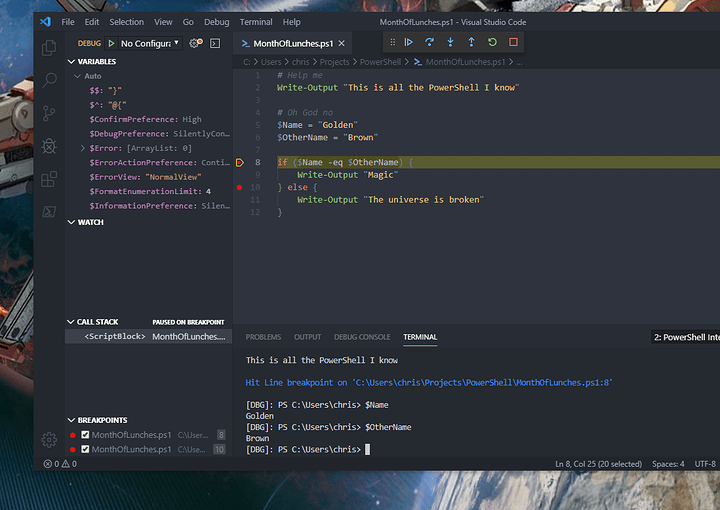
Task: Click the PowerShell file icon in breadcrumb
Action: (418, 62)
